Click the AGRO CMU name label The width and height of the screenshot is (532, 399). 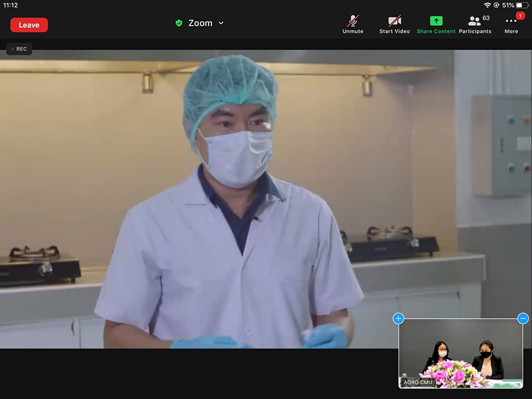(x=418, y=382)
